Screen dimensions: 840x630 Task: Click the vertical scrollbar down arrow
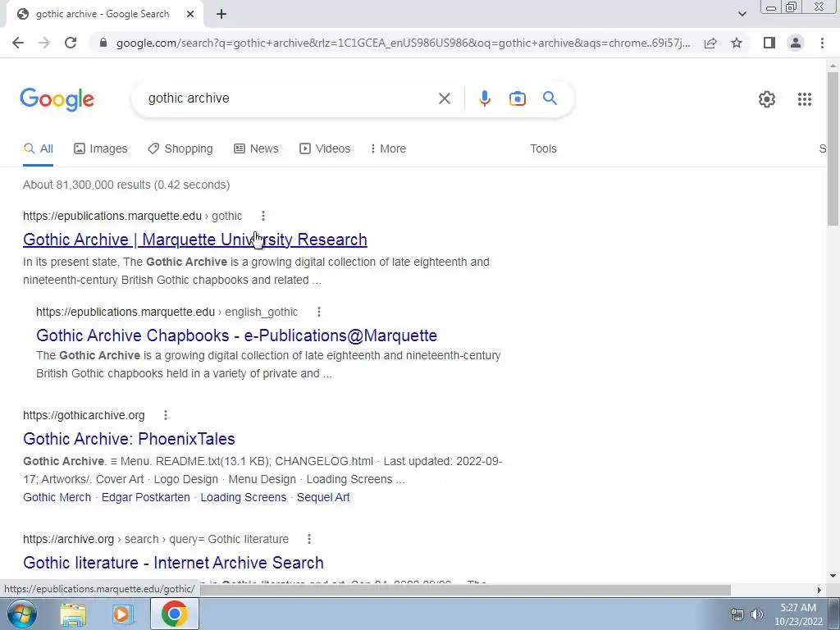click(x=833, y=576)
